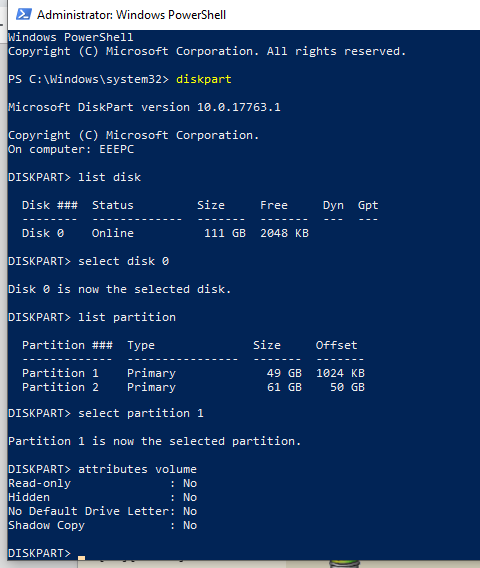Viewport: 480px width, 568px height.
Task: Click the "attributes volume" command text
Action: tap(138, 469)
